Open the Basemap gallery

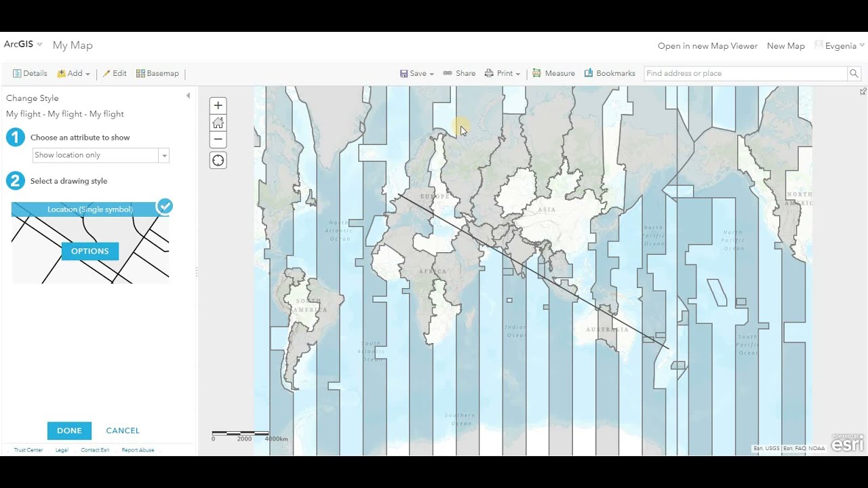(x=157, y=73)
